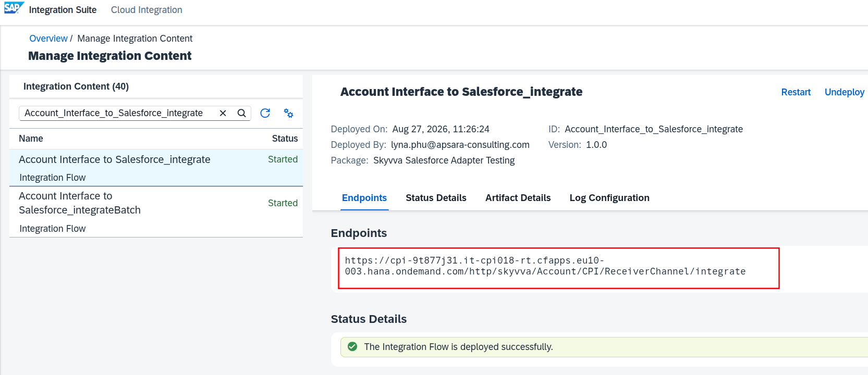Open the Artifact Details tab
This screenshot has width=868, height=375.
(x=518, y=198)
